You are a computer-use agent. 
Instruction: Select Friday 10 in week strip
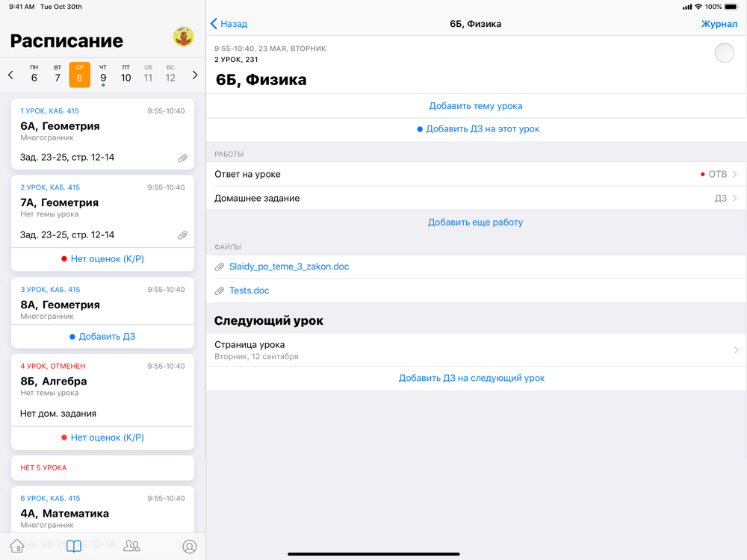pos(125,74)
